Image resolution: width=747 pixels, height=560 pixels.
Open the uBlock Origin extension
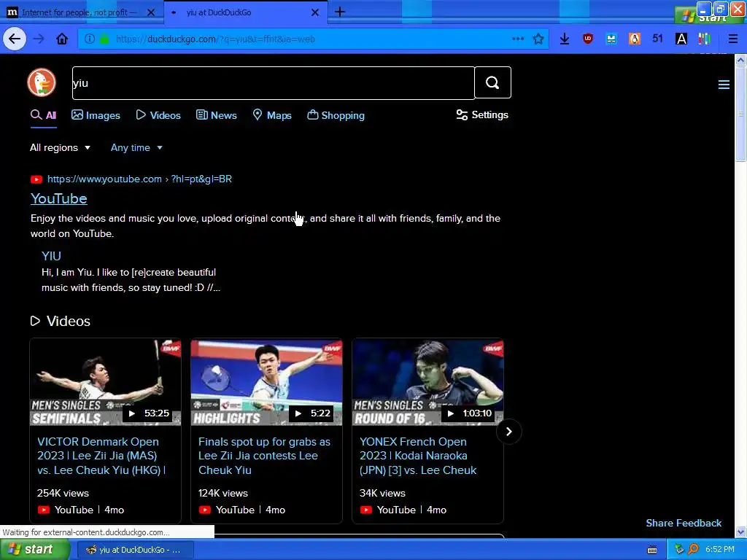(588, 39)
